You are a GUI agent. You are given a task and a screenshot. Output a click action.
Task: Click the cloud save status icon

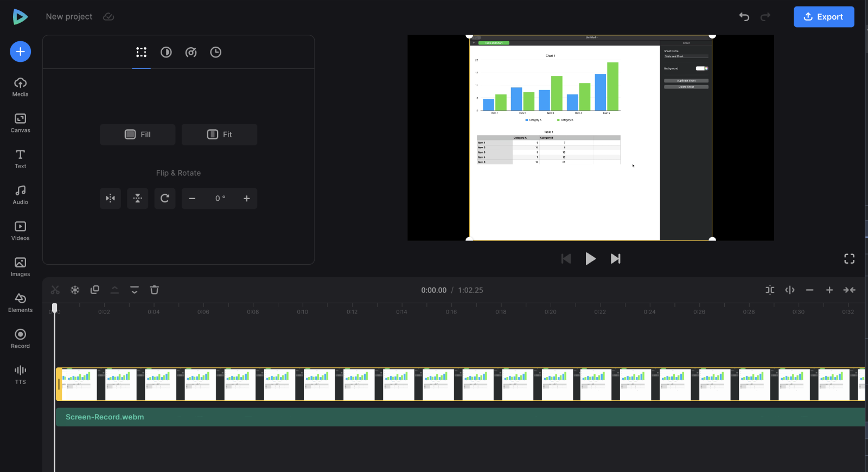(x=108, y=17)
